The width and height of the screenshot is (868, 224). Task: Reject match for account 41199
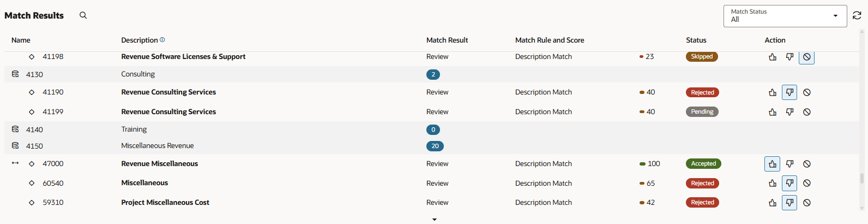(x=789, y=112)
